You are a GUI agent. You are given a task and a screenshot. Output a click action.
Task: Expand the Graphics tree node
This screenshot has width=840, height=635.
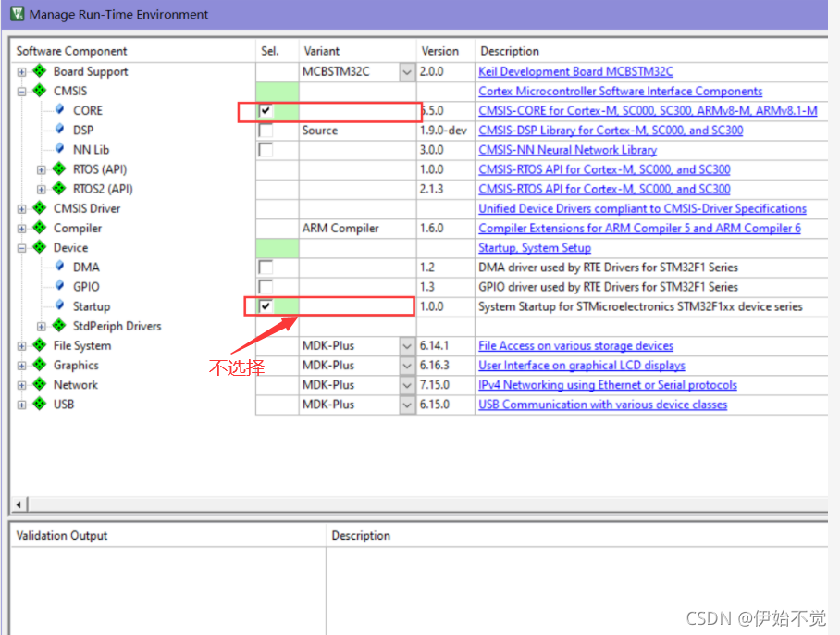click(x=21, y=366)
